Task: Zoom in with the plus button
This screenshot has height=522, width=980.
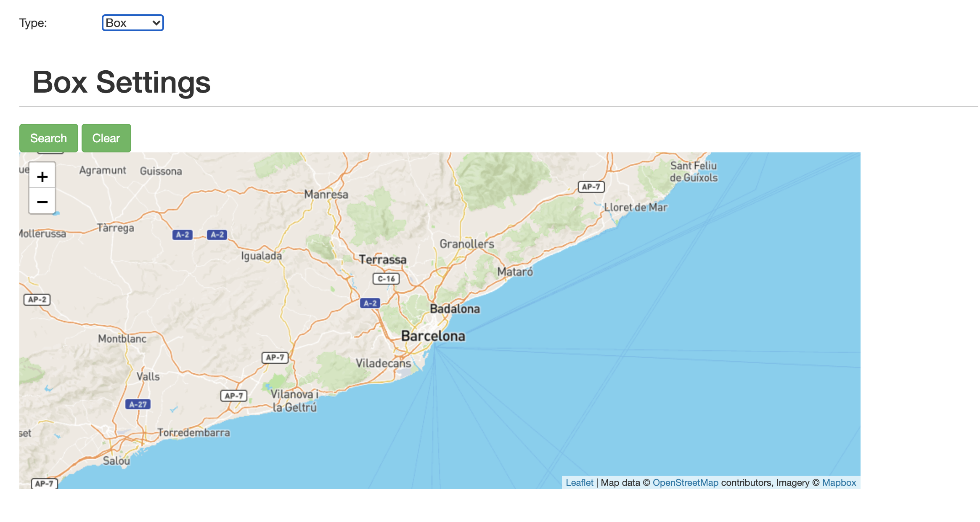Action: click(42, 176)
